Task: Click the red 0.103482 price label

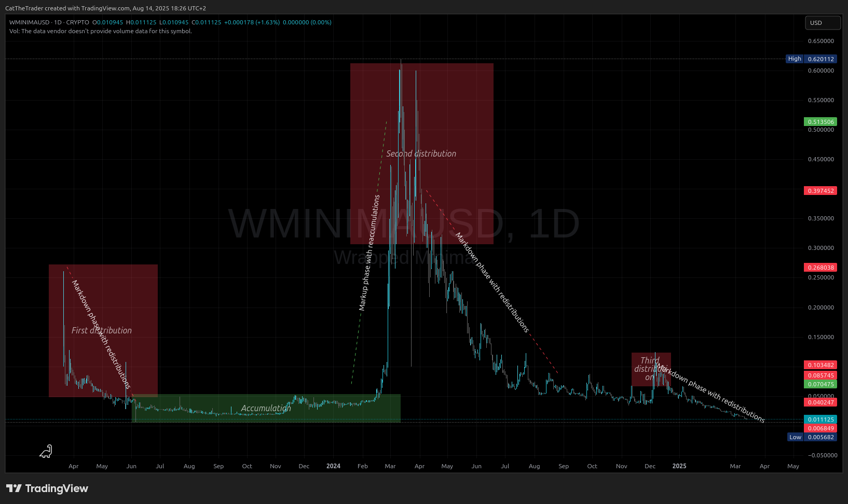Action: click(x=820, y=365)
